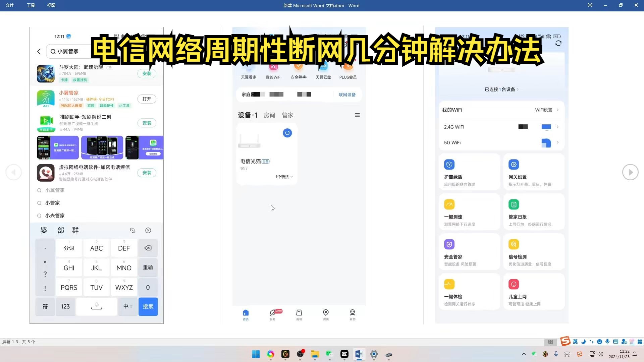Open the 网关设置 card
The width and height of the screenshot is (644, 362).
(x=534, y=172)
